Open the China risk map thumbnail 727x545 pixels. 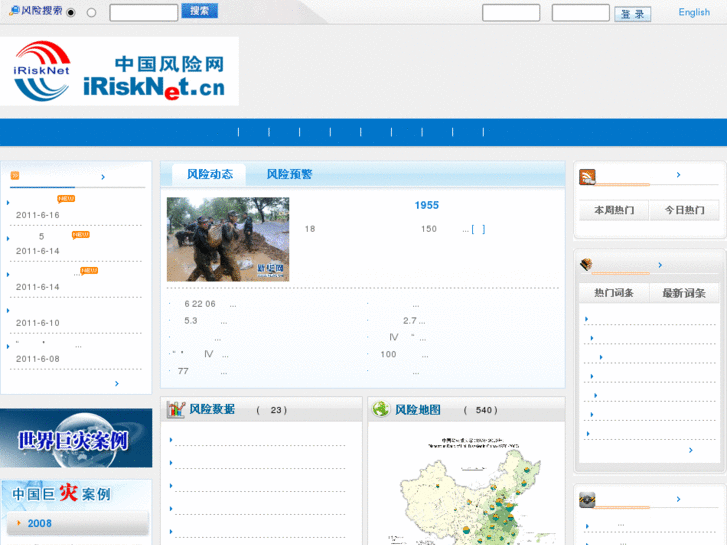472,489
